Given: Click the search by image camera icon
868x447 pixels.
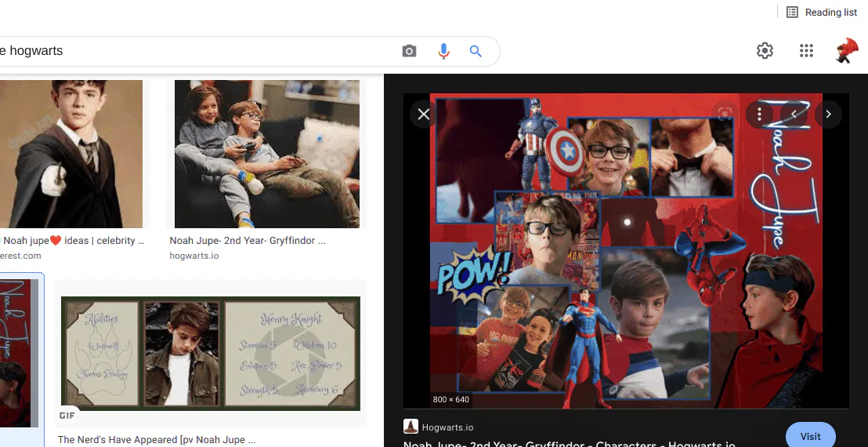Looking at the screenshot, I should click(x=409, y=51).
